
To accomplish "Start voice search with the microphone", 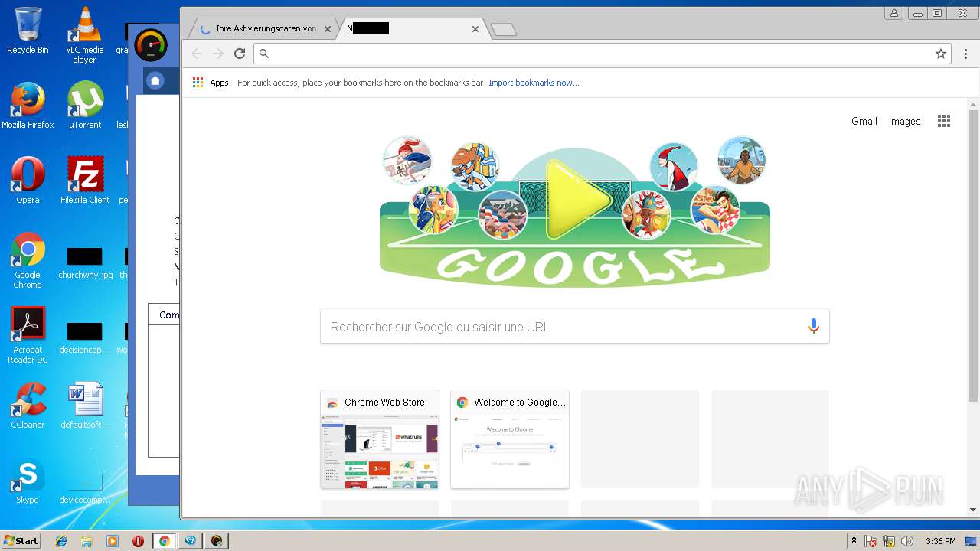I will 814,327.
